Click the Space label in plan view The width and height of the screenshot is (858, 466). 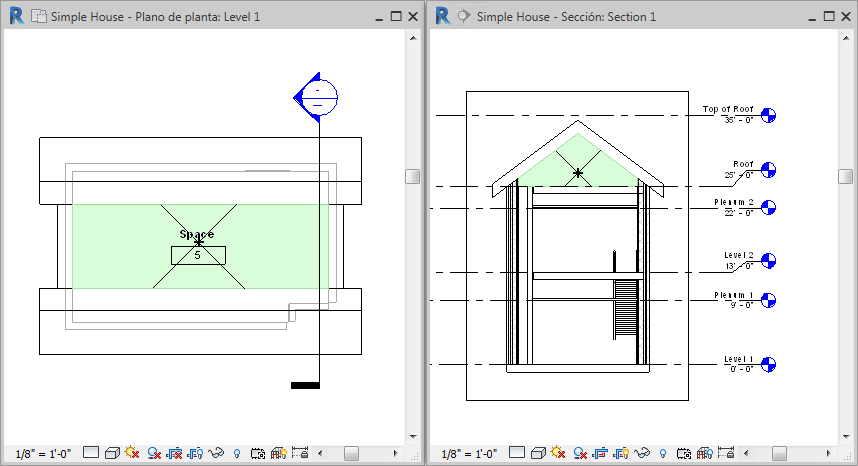click(196, 234)
